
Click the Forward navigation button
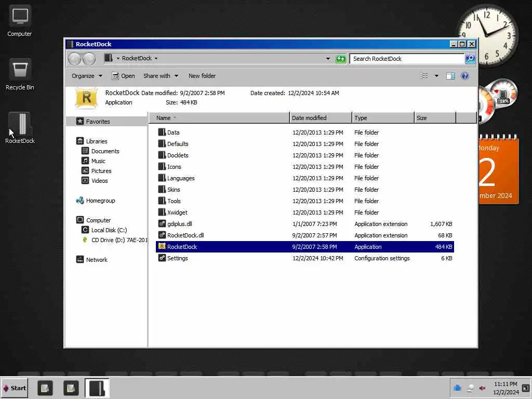[x=89, y=59]
